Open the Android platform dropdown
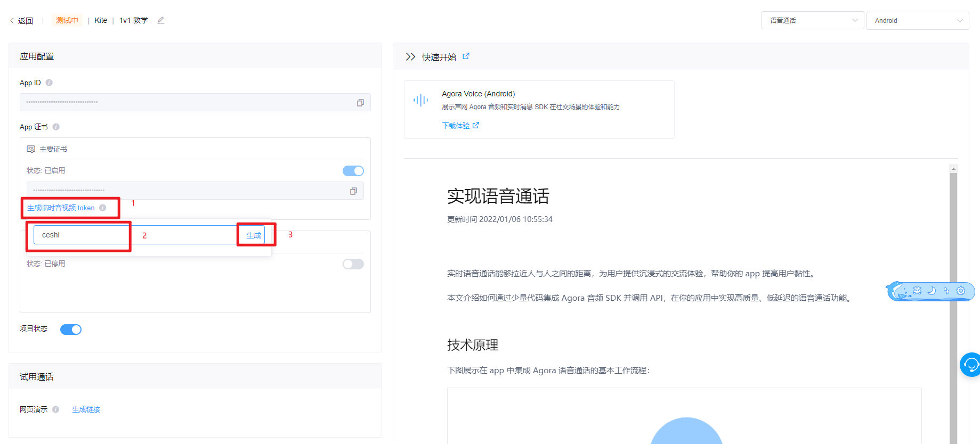The width and height of the screenshot is (980, 444). click(x=917, y=20)
